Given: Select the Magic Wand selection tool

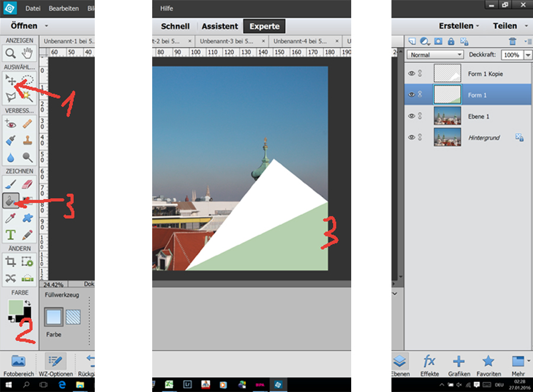Looking at the screenshot, I should tap(27, 97).
